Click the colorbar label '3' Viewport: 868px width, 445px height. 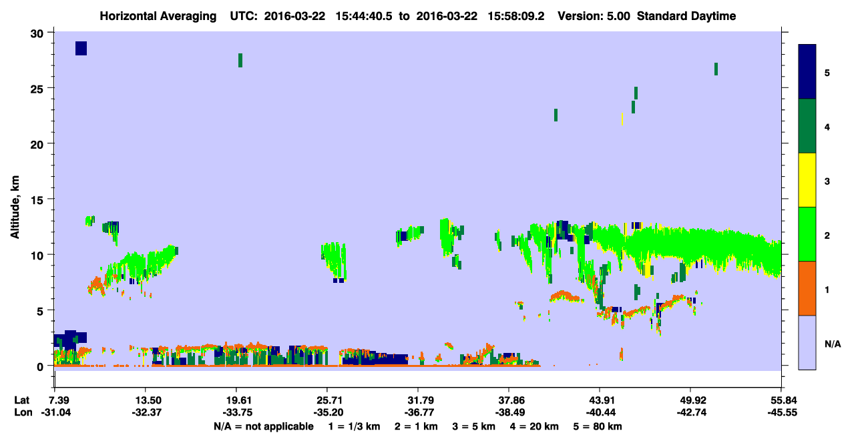(x=827, y=180)
